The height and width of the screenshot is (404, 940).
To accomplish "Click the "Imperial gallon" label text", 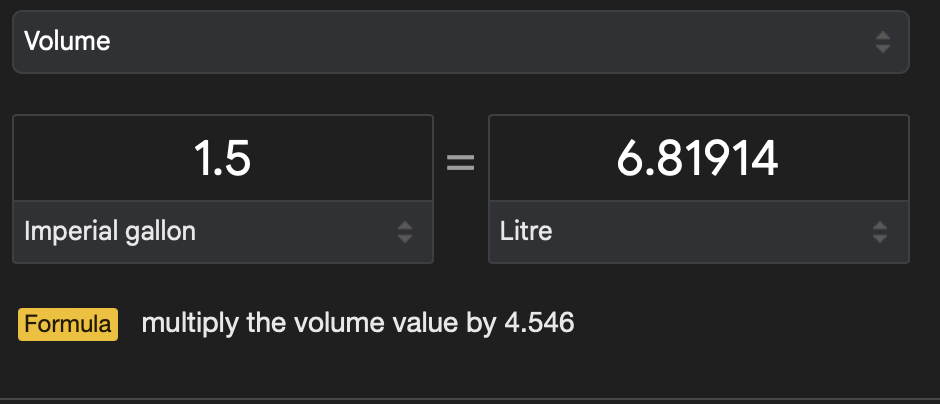I will [x=110, y=233].
